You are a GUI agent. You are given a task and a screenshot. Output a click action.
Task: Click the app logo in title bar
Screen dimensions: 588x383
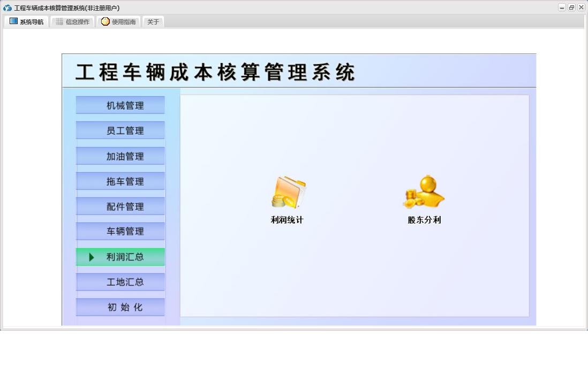tap(7, 8)
